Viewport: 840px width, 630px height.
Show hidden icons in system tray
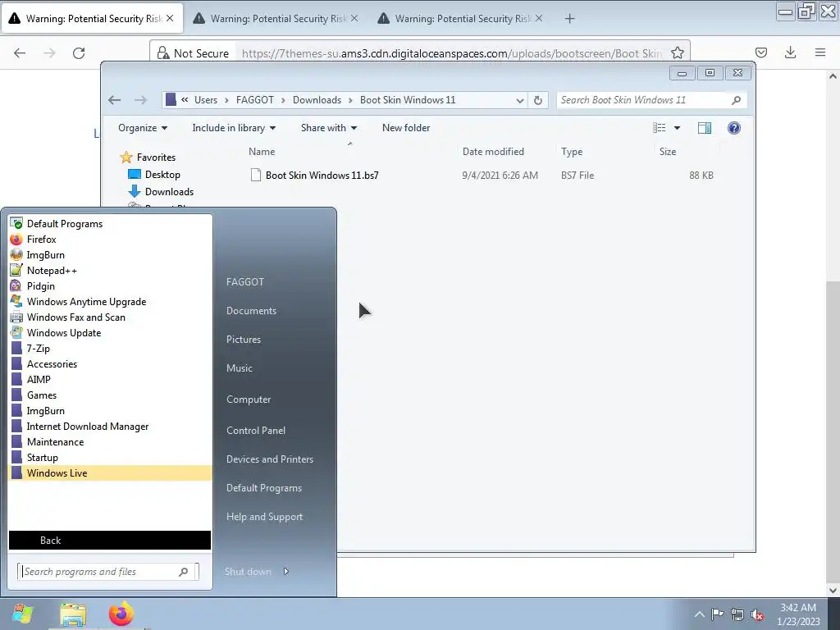point(699,614)
